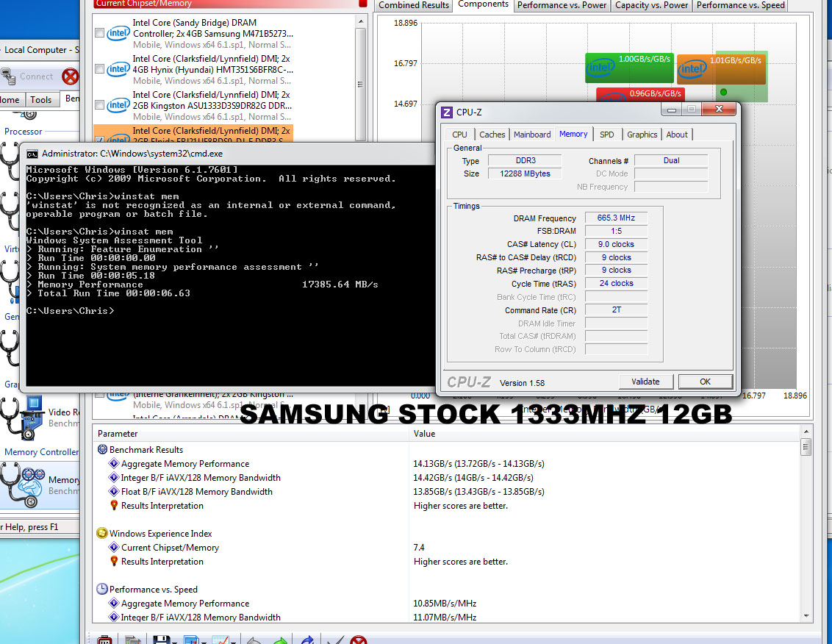Click the CAS# Latency 9.0 clocks field
The image size is (832, 644).
click(x=616, y=244)
